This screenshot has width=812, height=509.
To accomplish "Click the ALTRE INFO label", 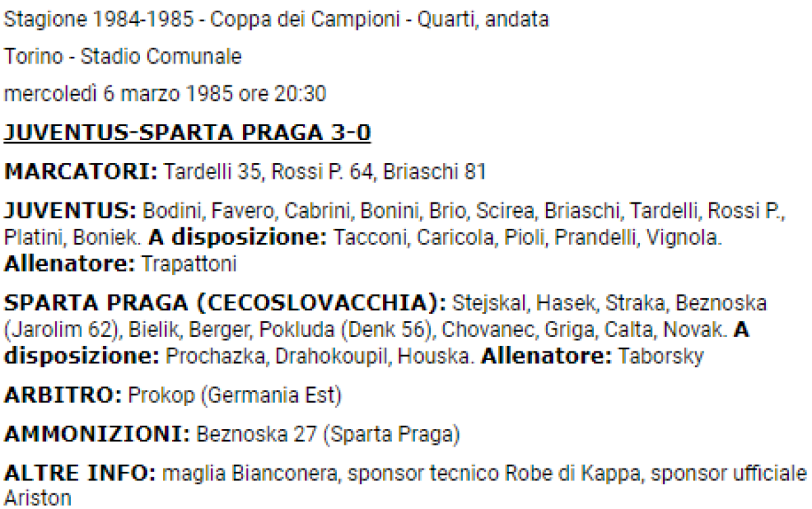I will [80, 472].
